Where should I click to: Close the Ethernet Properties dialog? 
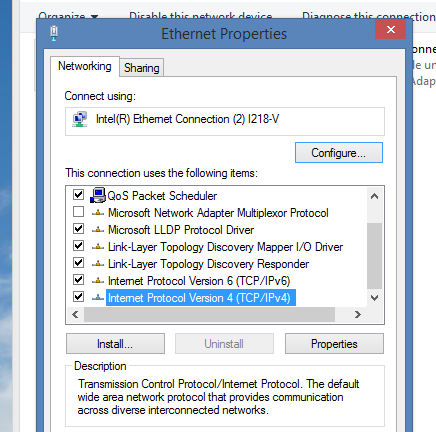391,29
